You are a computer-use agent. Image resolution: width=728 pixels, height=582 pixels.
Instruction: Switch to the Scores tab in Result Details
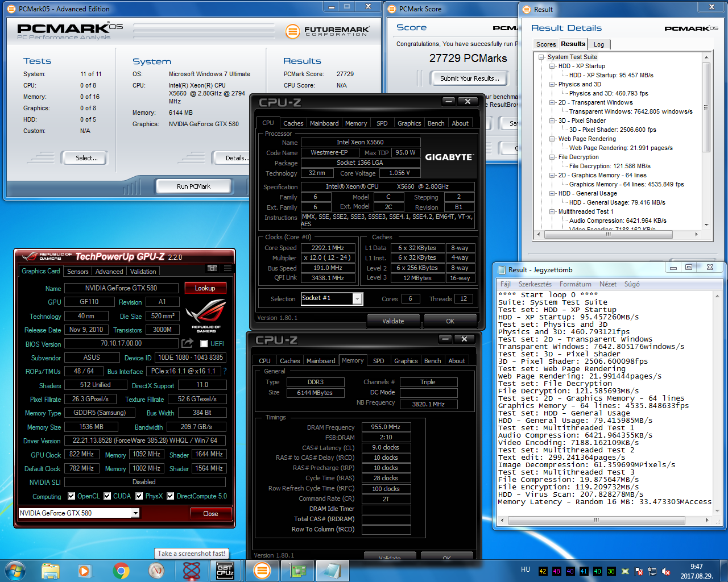(x=546, y=44)
